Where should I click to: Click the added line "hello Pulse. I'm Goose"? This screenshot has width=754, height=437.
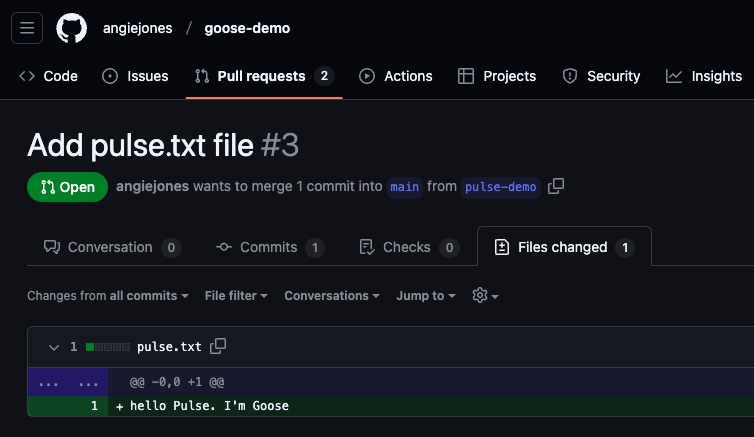tap(210, 406)
